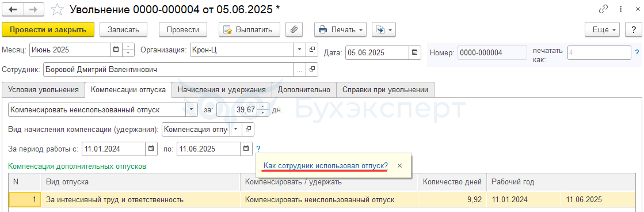Open calendar for period start date
Viewport: 644px width, 212px height.
click(151, 149)
